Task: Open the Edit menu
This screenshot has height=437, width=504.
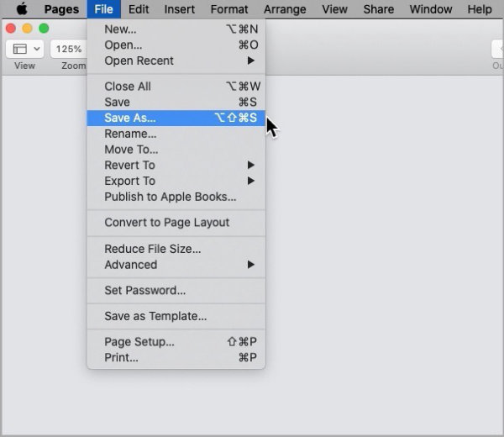Action: pos(139,9)
